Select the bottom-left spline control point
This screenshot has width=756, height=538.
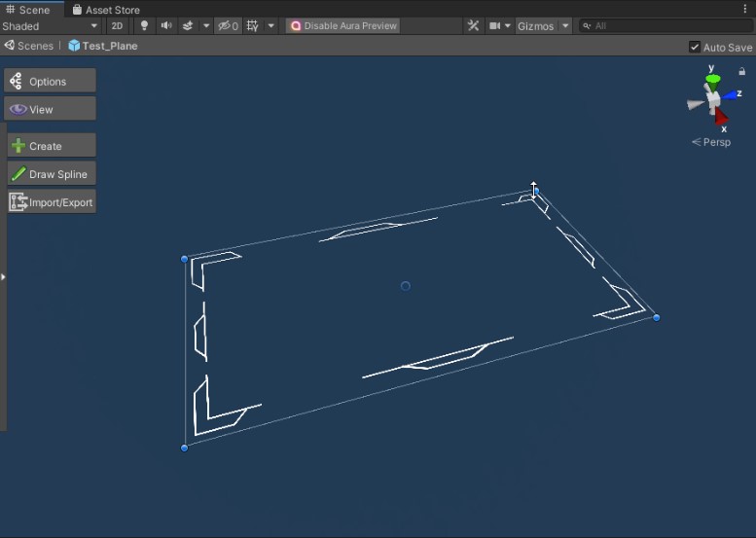[184, 448]
